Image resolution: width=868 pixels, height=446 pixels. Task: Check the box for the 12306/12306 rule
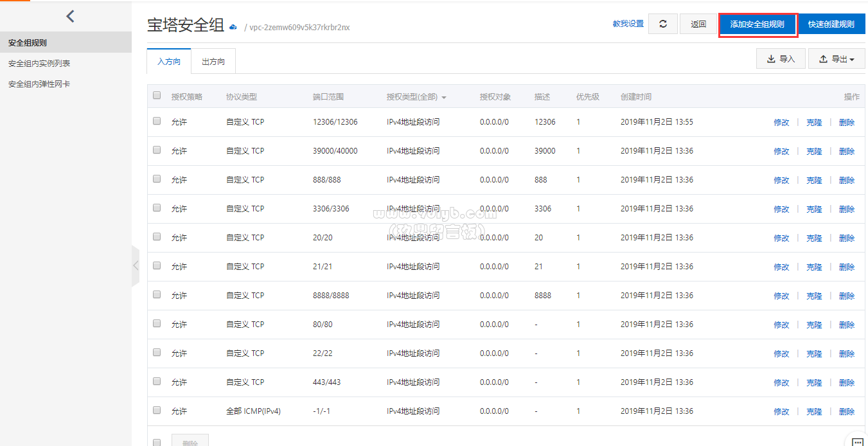click(157, 121)
